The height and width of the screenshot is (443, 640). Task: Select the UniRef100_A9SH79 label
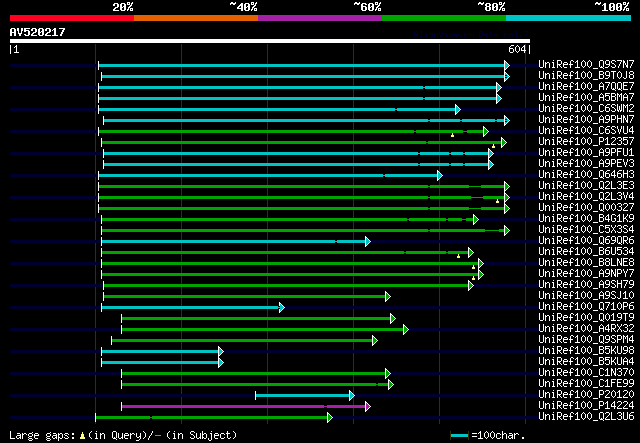(586, 285)
